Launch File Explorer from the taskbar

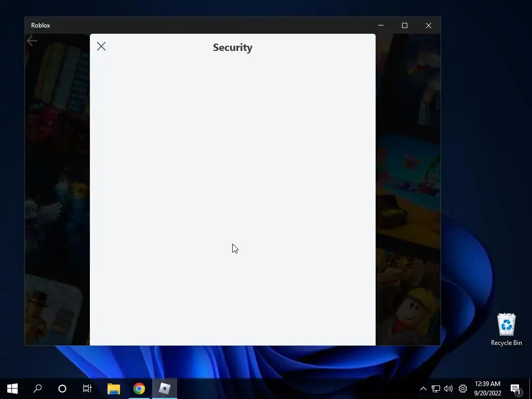(114, 389)
